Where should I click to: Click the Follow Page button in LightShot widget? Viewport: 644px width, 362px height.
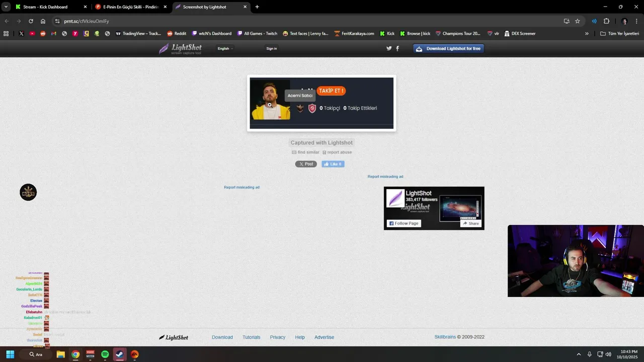point(404,223)
